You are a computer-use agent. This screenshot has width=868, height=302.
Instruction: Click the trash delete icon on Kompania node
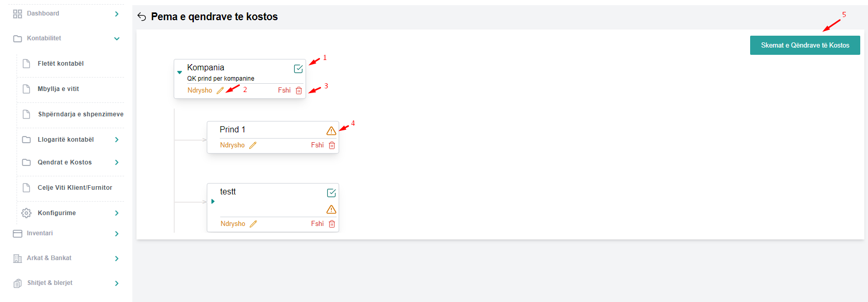[x=299, y=90]
